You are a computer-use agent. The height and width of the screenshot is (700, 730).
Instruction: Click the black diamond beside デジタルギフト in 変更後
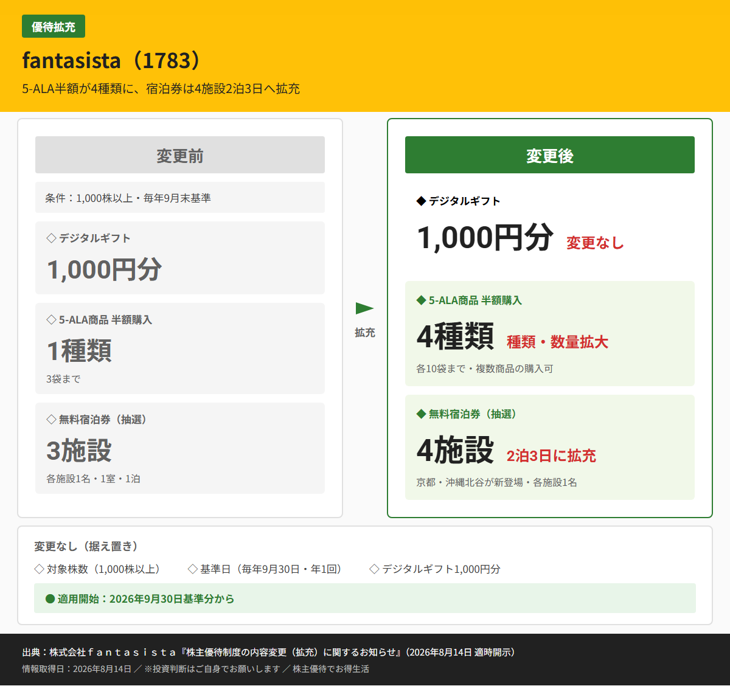(x=421, y=201)
